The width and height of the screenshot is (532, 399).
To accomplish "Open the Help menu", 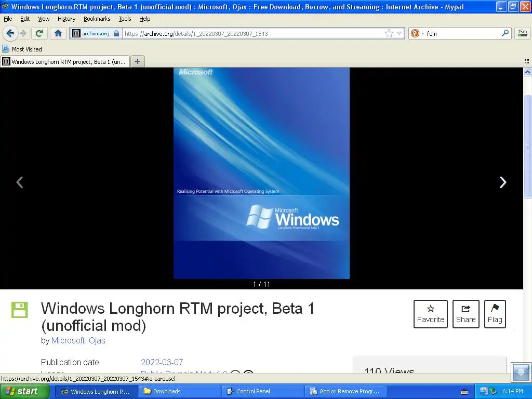I will pos(144,19).
